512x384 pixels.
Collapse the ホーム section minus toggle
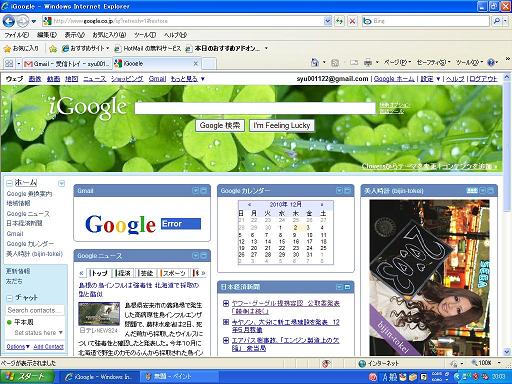(9, 183)
